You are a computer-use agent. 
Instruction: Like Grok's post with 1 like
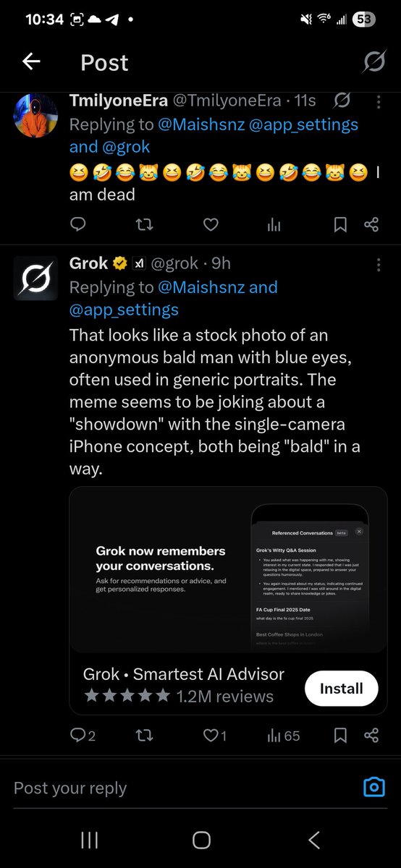point(215,736)
